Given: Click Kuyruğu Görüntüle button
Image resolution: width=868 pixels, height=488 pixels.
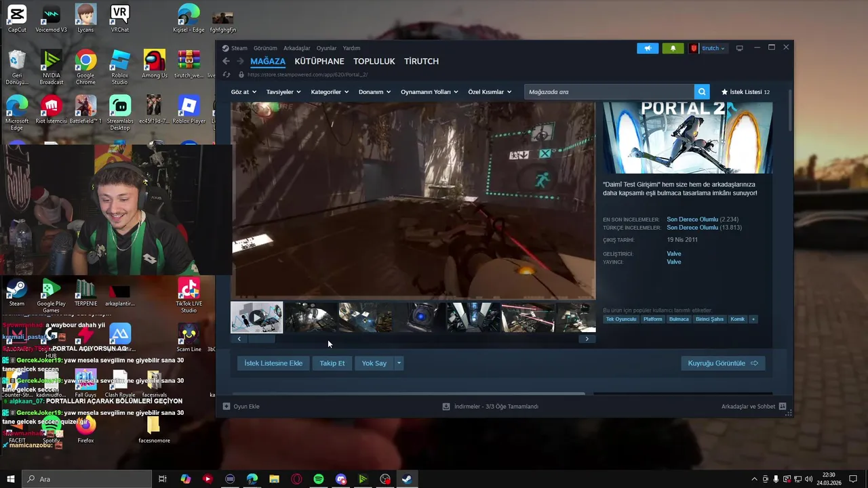Looking at the screenshot, I should point(723,363).
